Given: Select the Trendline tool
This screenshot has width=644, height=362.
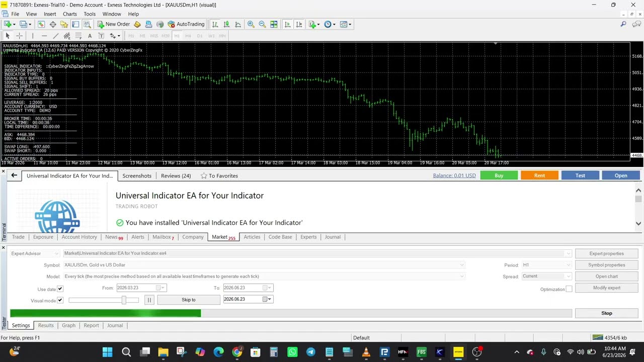Looking at the screenshot, I should click(55, 36).
